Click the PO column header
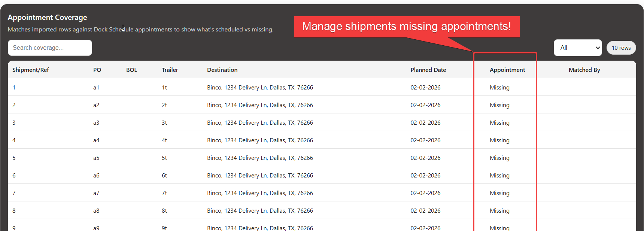 tap(97, 70)
